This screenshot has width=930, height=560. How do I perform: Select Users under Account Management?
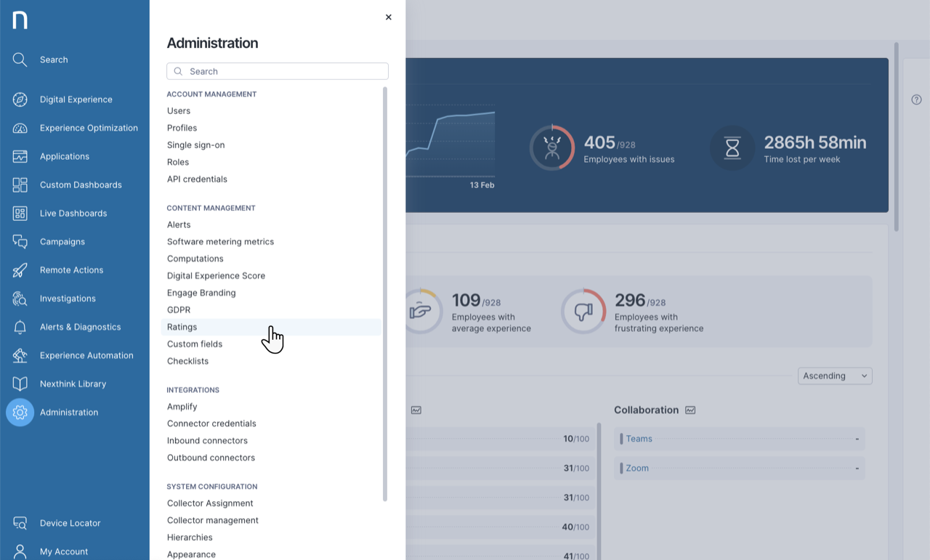[x=179, y=111]
